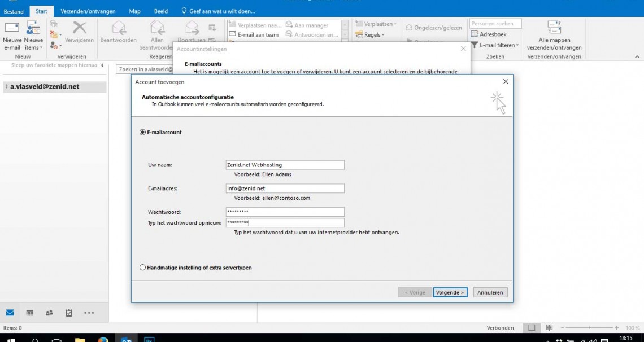Click the Annuleren button

point(490,293)
